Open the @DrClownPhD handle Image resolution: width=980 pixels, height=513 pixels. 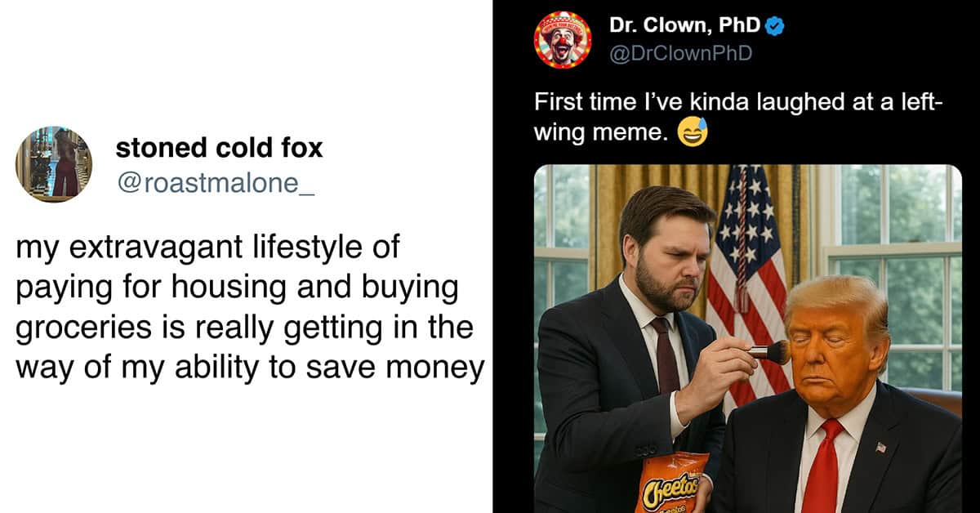[680, 54]
